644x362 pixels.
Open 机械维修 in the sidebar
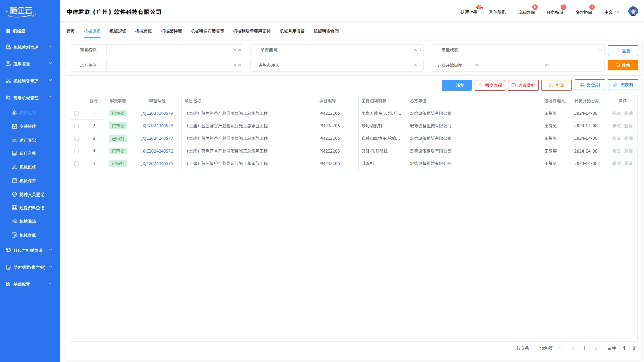pyautogui.click(x=27, y=167)
